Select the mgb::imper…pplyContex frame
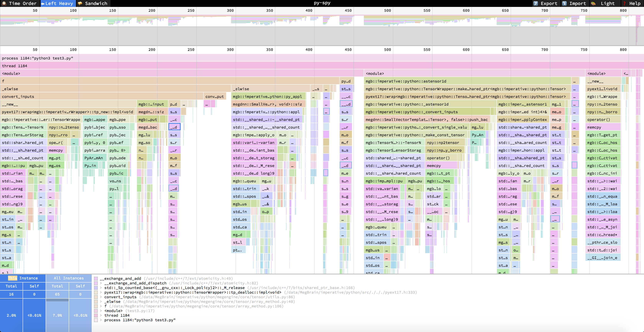This screenshot has width=644, height=332. (x=523, y=119)
